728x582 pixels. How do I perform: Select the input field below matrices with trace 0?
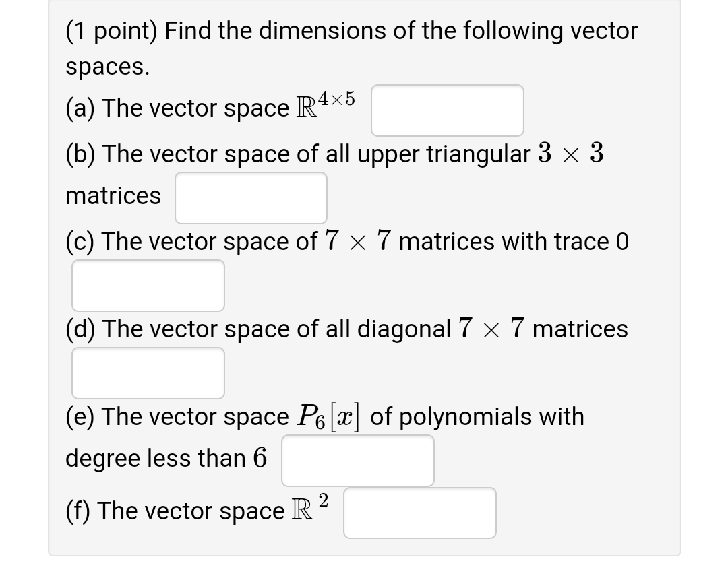pyautogui.click(x=148, y=285)
